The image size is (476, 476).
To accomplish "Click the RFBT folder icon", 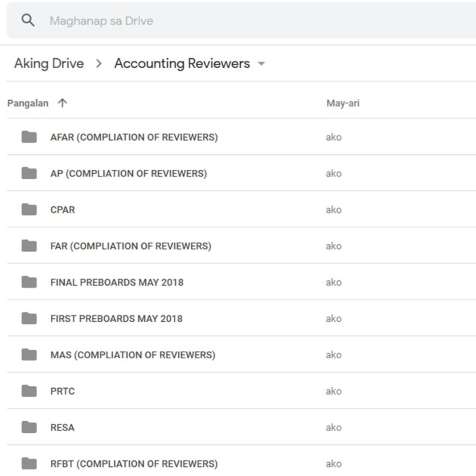I will (29, 464).
